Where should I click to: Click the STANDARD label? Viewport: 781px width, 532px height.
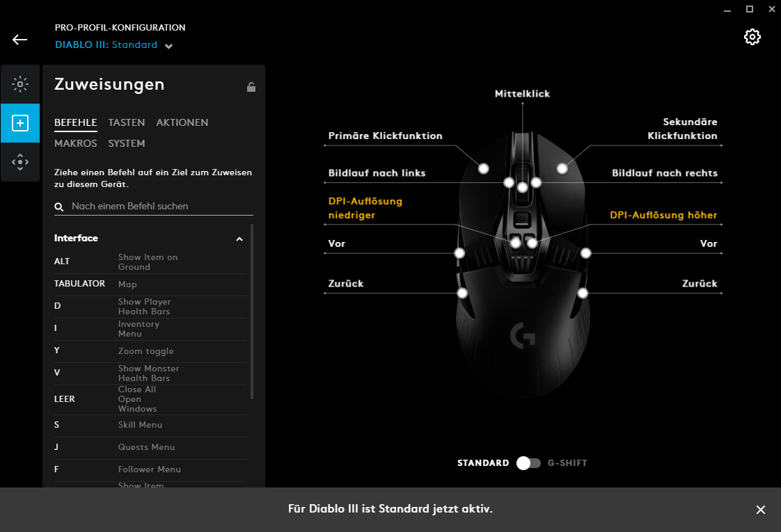(x=482, y=463)
